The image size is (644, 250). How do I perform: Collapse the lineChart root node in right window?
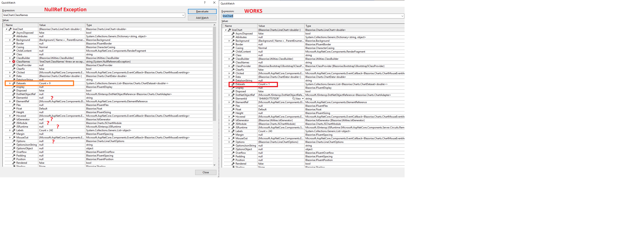point(226,30)
